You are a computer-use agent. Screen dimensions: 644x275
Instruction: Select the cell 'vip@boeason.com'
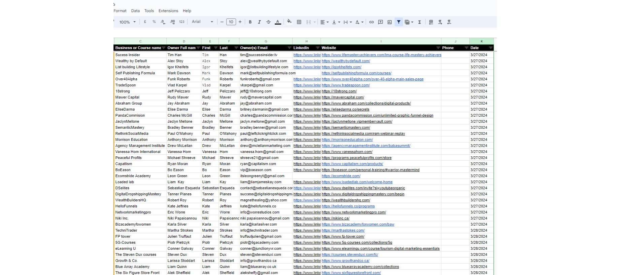[266, 170]
